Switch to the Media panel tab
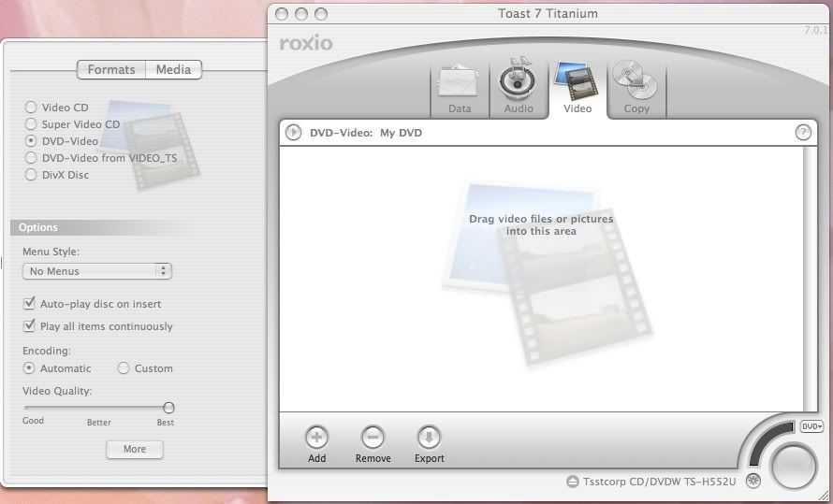This screenshot has height=504, width=833. 174,69
